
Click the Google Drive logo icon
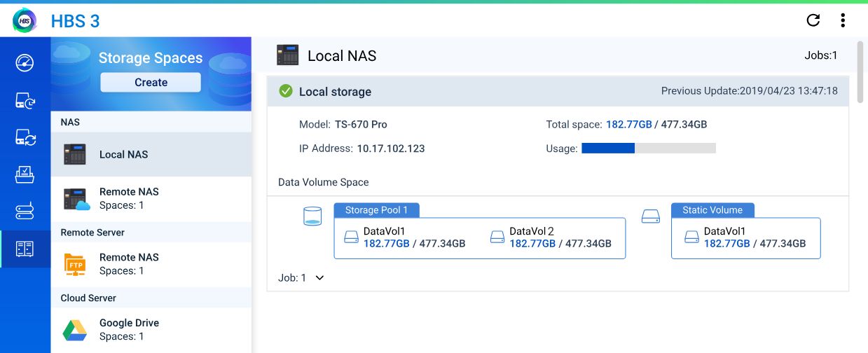[x=74, y=330]
